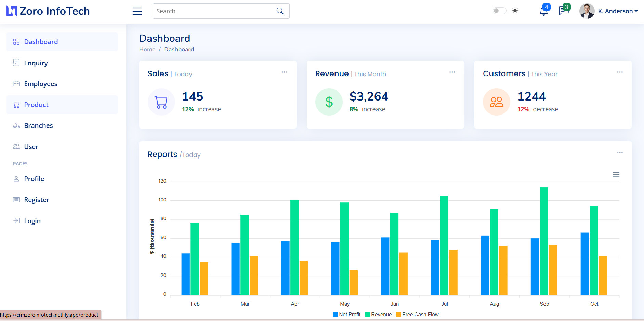Click the Customers value 1244
This screenshot has width=644, height=321.
(x=531, y=96)
